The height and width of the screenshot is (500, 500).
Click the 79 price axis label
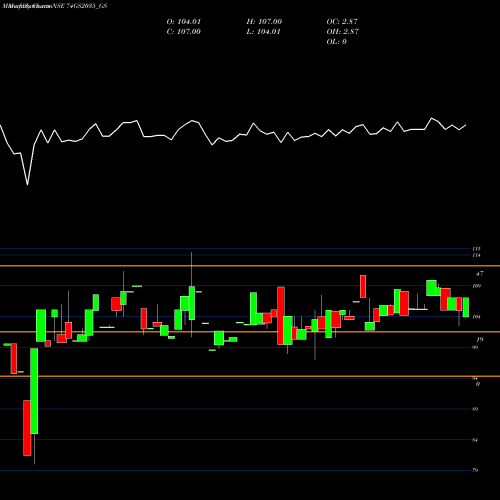(x=475, y=470)
